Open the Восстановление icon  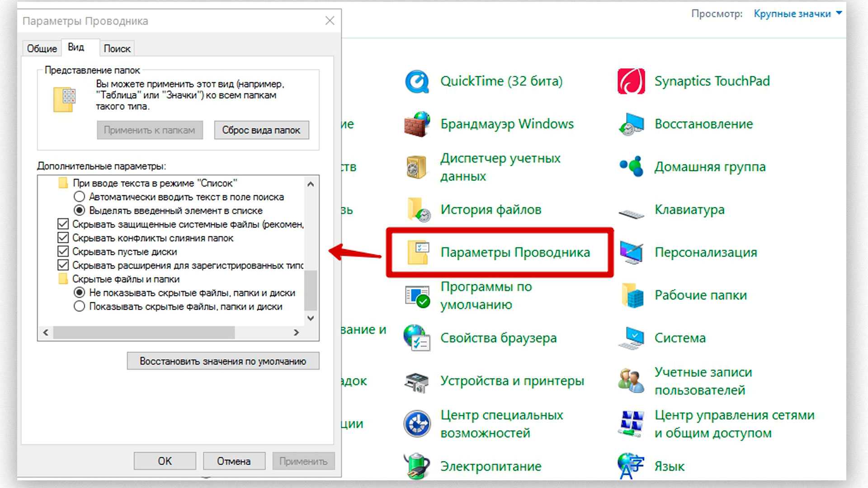pos(631,124)
